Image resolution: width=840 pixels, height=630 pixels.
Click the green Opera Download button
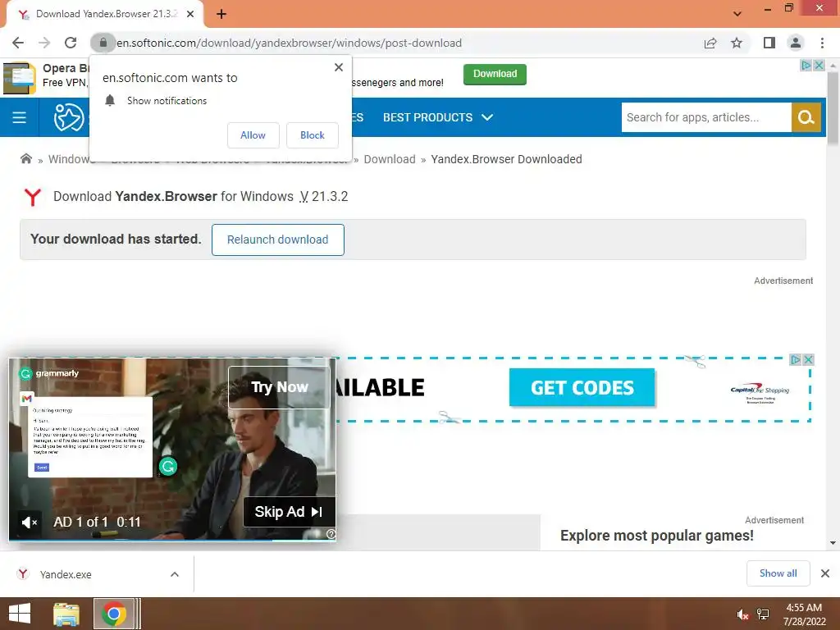495,74
